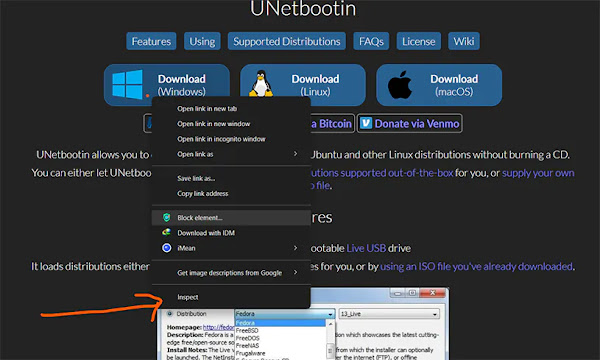Open the Wiki link
The height and width of the screenshot is (360, 600).
(x=464, y=41)
